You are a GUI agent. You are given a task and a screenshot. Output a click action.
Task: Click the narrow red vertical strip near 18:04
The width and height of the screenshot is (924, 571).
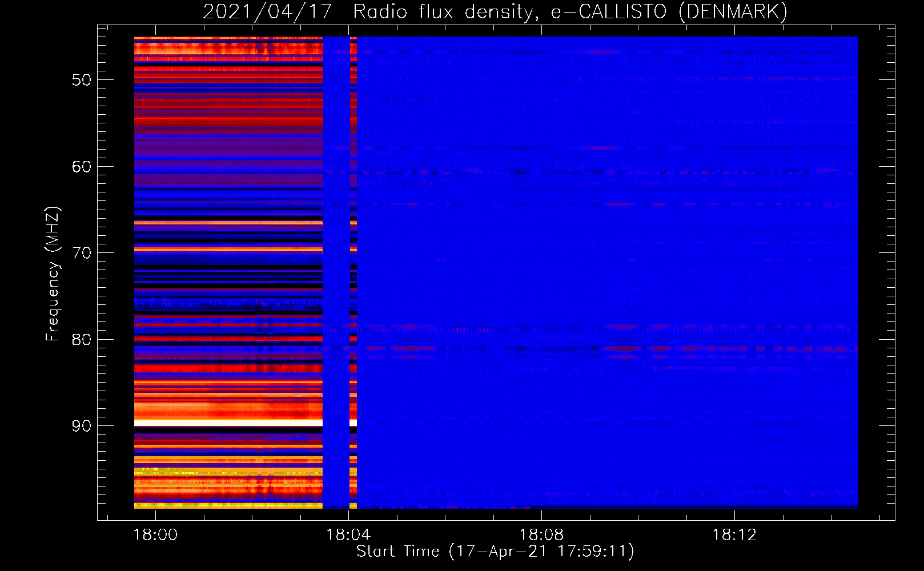353,272
